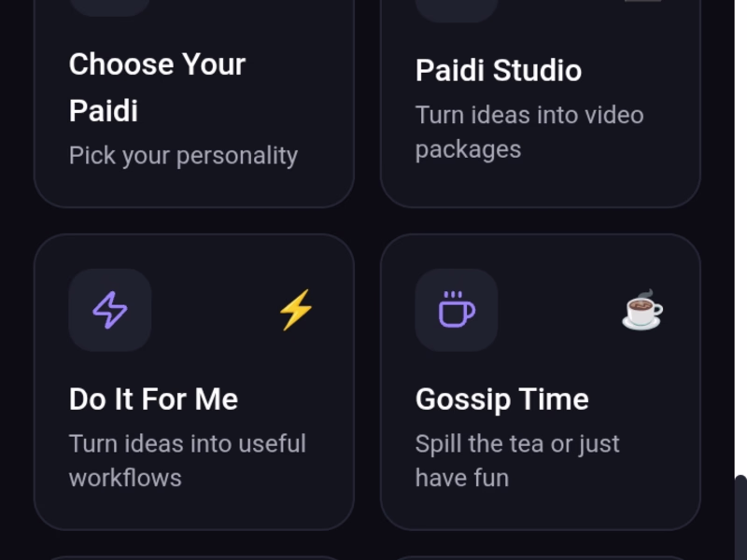Image resolution: width=747 pixels, height=560 pixels.
Task: Click the cropped icon tile above Choose Your Paidi
Action: [x=110, y=7]
